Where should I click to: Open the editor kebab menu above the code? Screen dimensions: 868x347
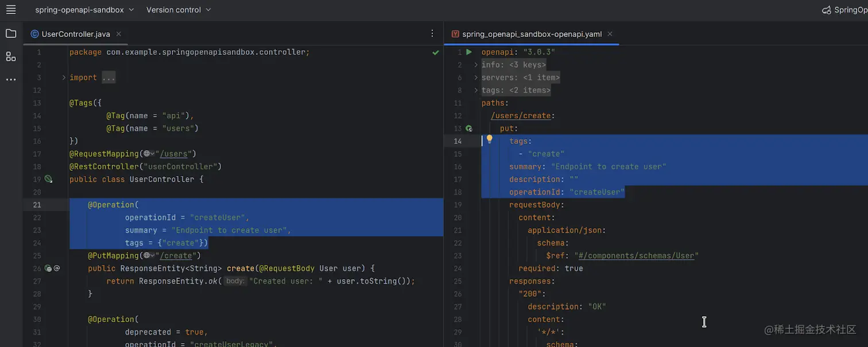coord(432,33)
